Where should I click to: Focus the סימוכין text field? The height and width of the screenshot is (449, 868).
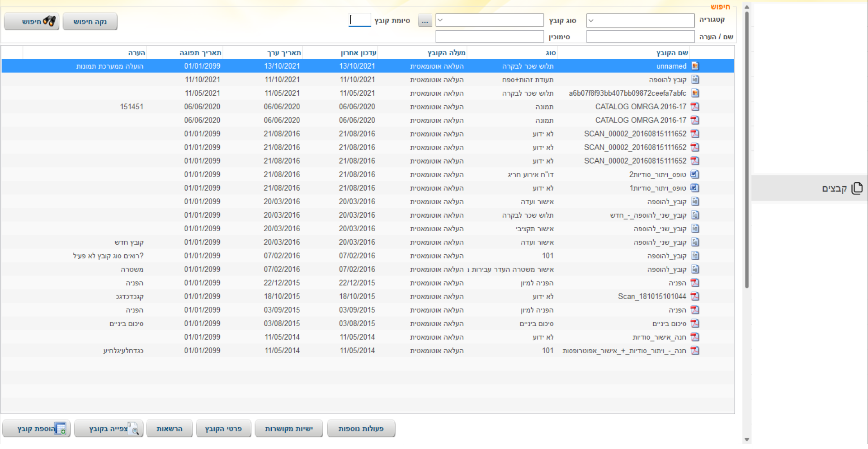(489, 37)
